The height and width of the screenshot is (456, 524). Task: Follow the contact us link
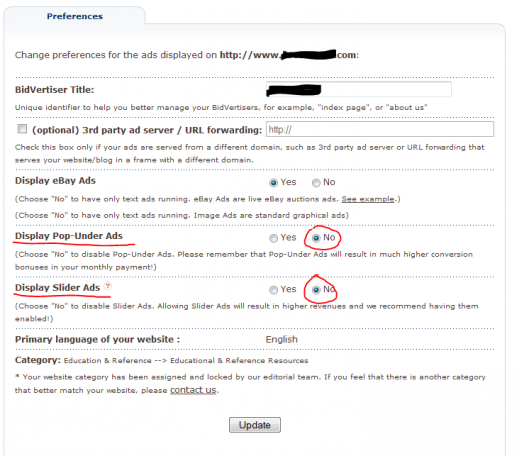tap(193, 390)
